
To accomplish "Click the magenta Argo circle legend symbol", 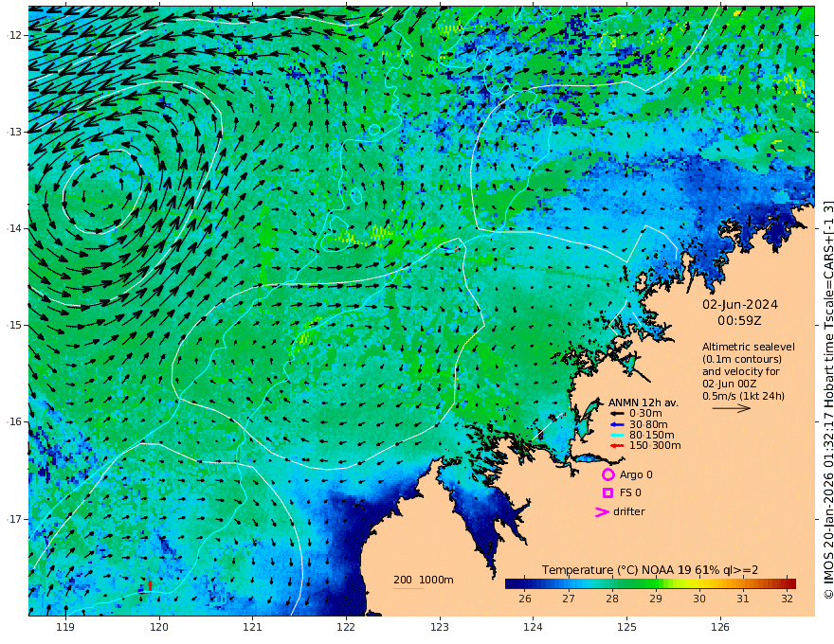I will [607, 475].
